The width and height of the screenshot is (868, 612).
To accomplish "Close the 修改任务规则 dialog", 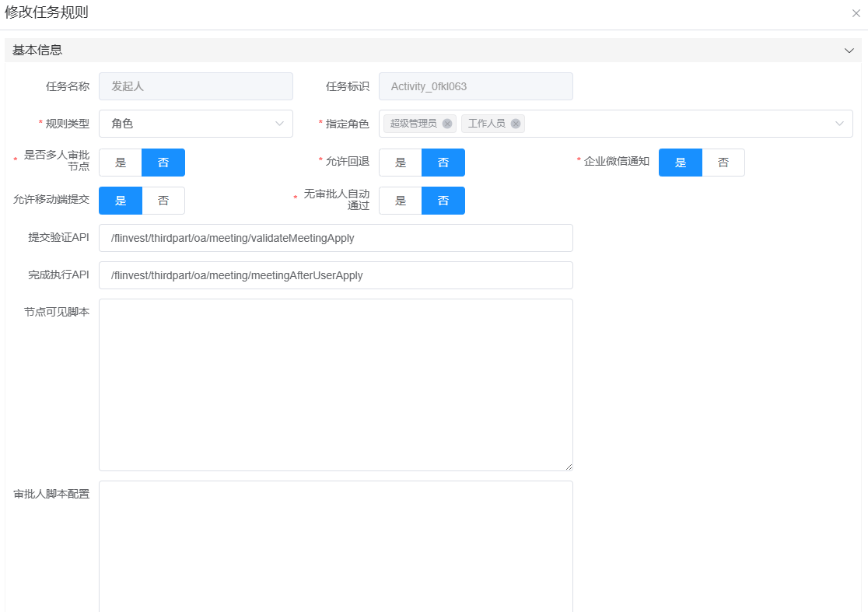I will click(x=856, y=13).
